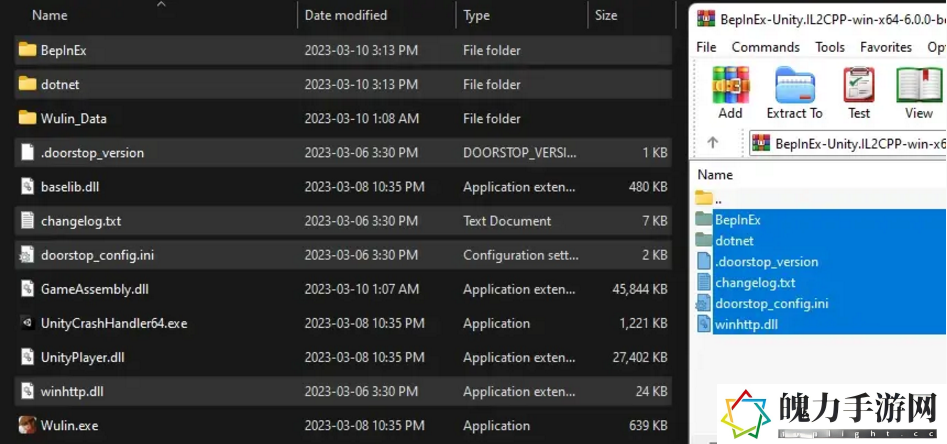Select the Wulin_Data folder name
The image size is (947, 444).
[74, 118]
